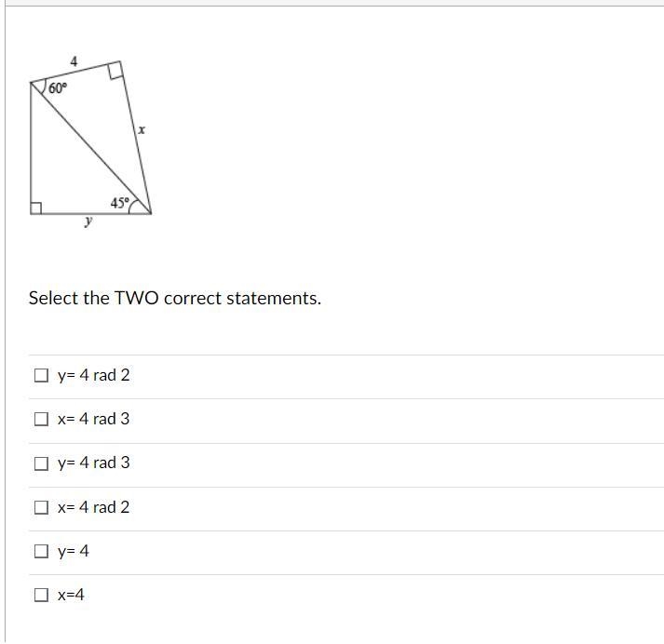Enable the y= 4 checkbox
664x644 pixels.
coord(41,551)
